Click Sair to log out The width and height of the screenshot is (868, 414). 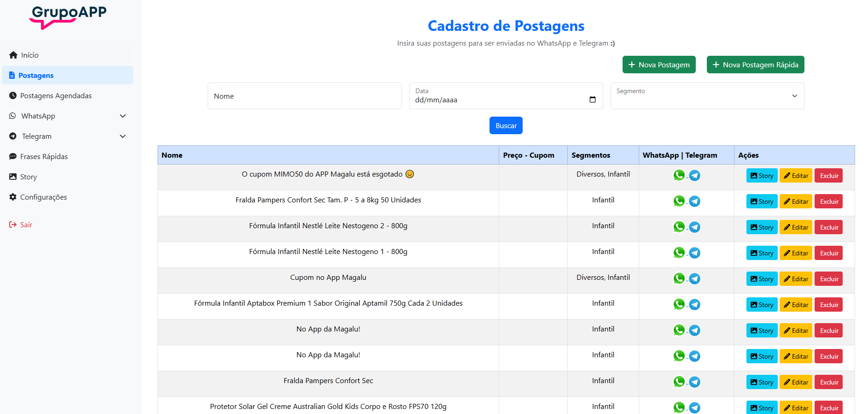[x=26, y=225]
